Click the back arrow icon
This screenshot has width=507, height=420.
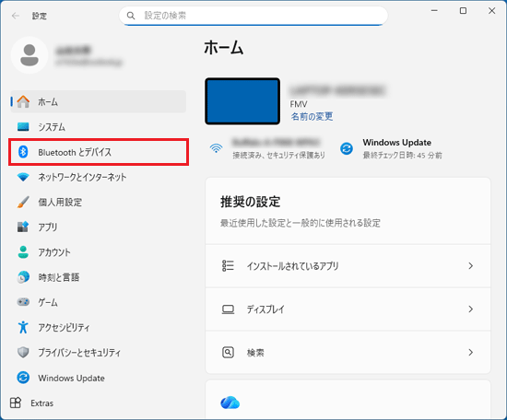coord(15,16)
